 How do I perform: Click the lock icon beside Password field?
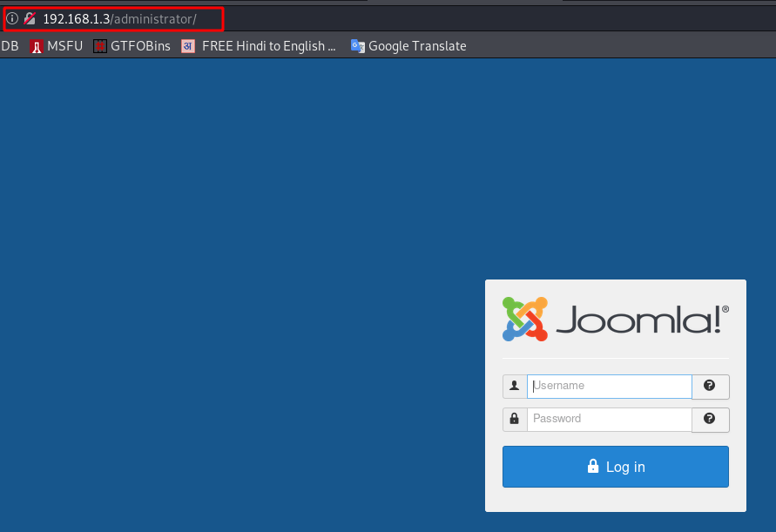pyautogui.click(x=515, y=419)
